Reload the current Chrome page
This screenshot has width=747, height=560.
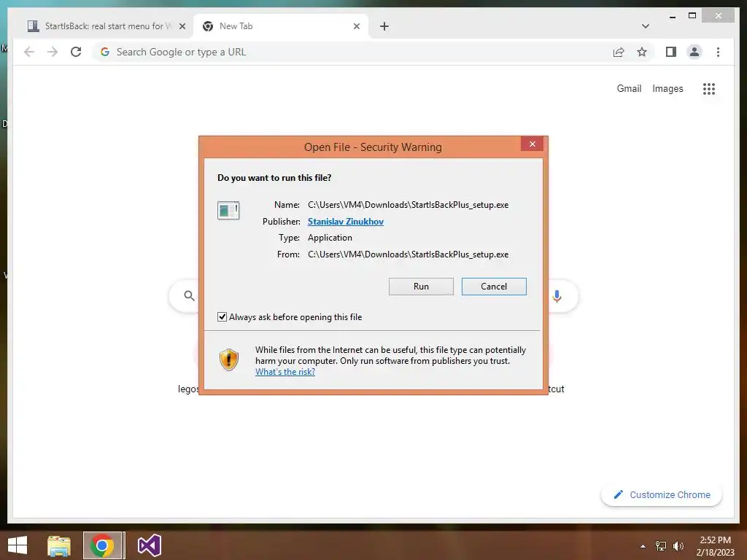tap(76, 52)
